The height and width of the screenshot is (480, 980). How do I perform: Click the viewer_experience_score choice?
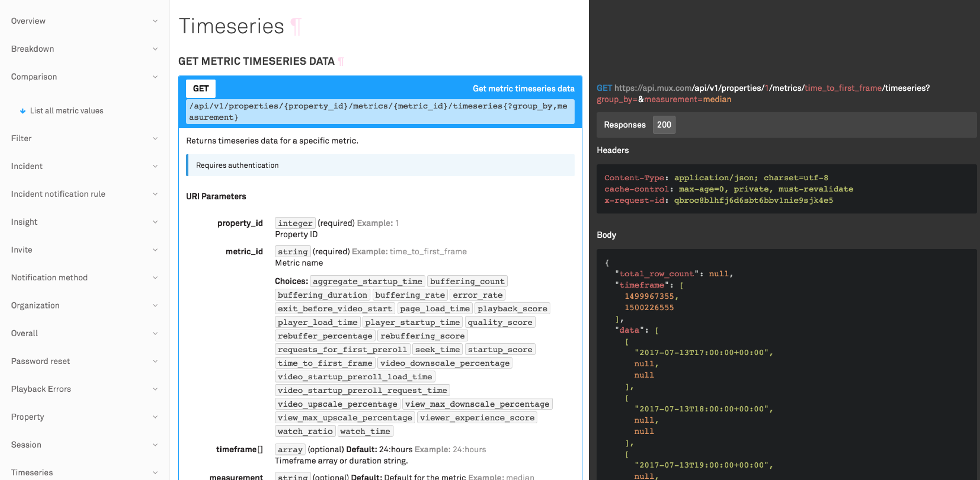click(x=477, y=418)
